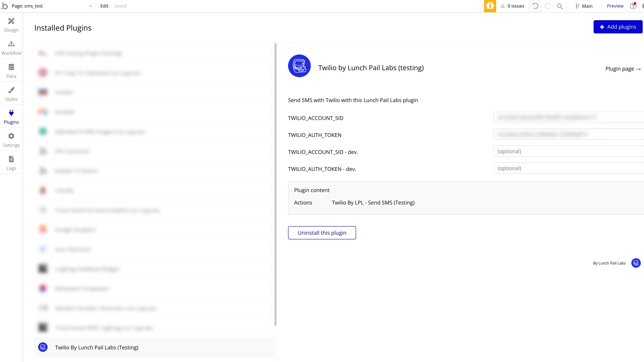Click the redo arrow icon
The height and width of the screenshot is (362, 644).
tap(547, 6)
